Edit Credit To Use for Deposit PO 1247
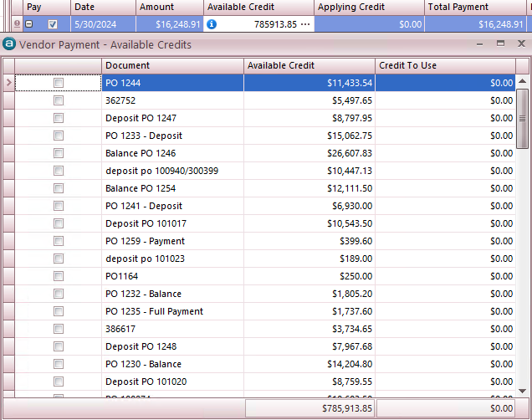 click(445, 118)
